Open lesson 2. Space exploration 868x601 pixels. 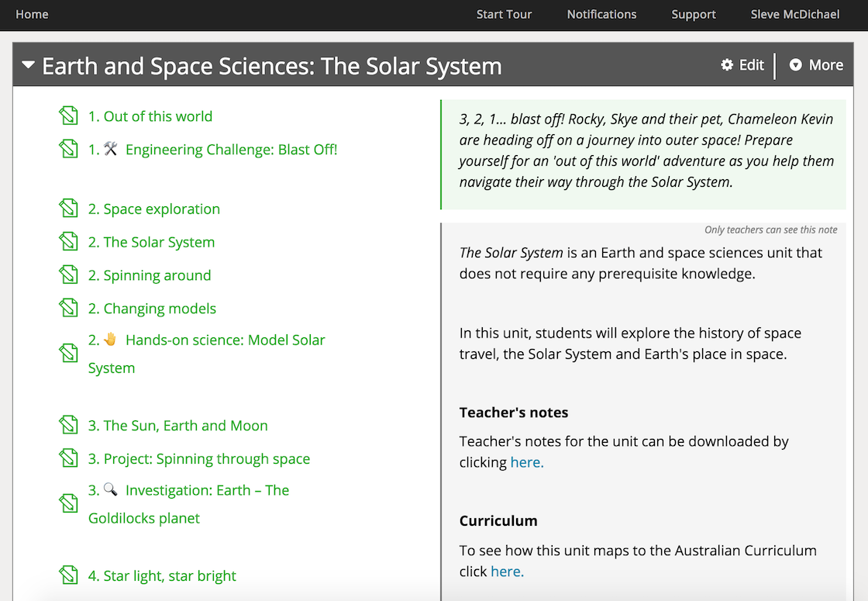tap(154, 209)
